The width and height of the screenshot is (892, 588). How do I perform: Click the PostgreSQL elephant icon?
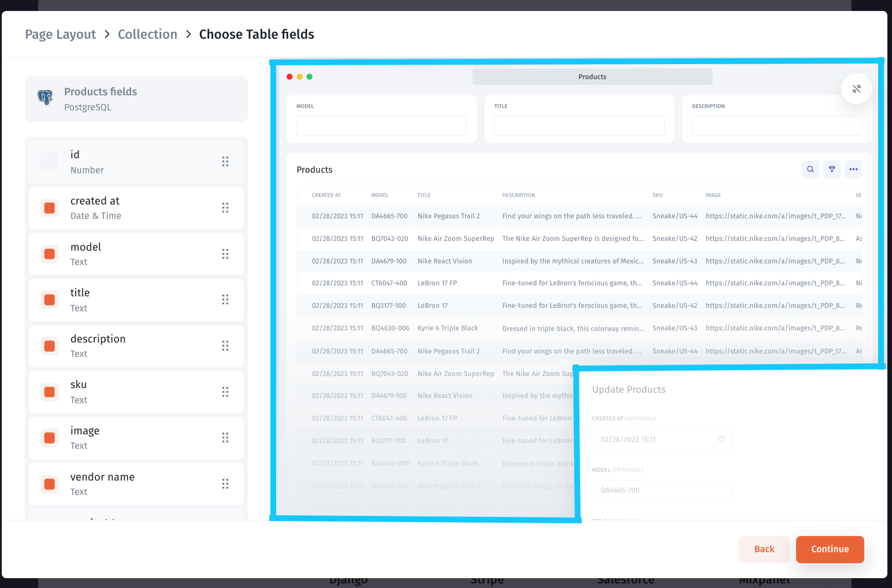click(x=45, y=97)
